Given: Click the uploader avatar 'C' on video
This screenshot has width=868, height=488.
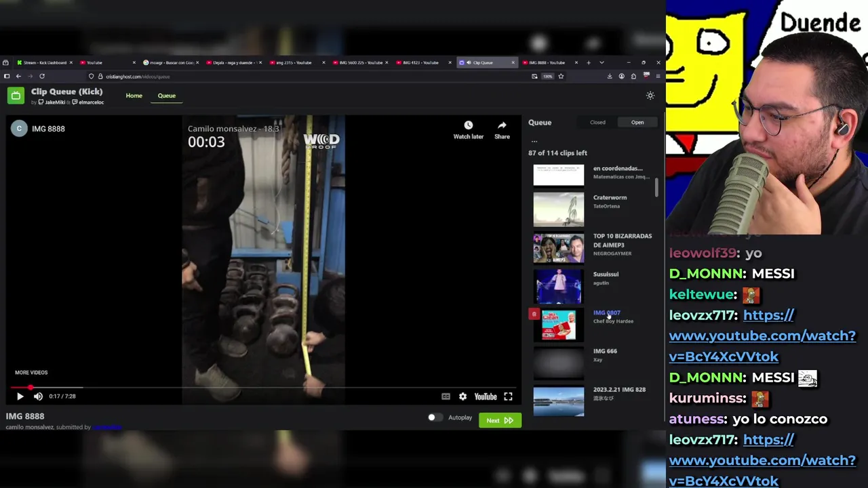Looking at the screenshot, I should [19, 129].
